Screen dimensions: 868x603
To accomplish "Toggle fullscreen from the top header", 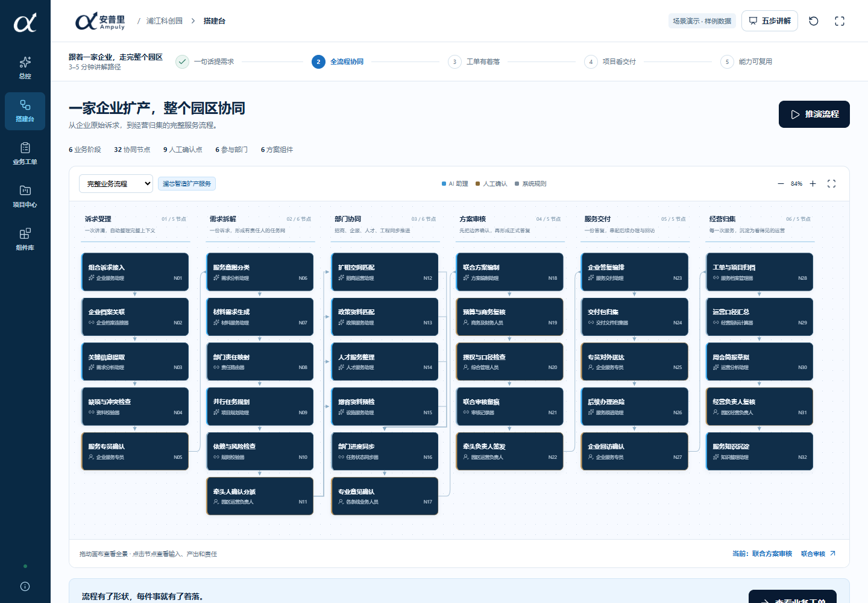I will (840, 21).
